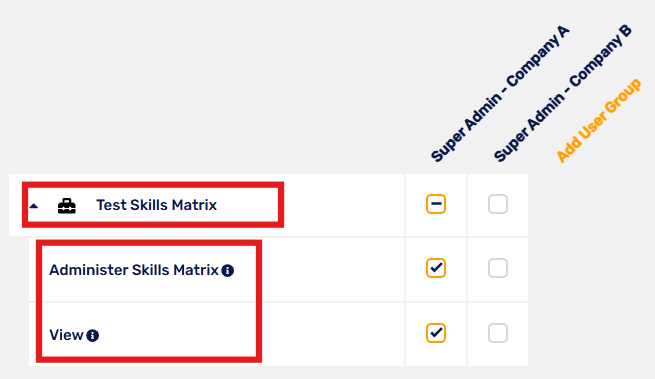Click the toolbox icon beside Test Skills Matrix
Viewport: 655px width, 379px height.
coord(67,206)
